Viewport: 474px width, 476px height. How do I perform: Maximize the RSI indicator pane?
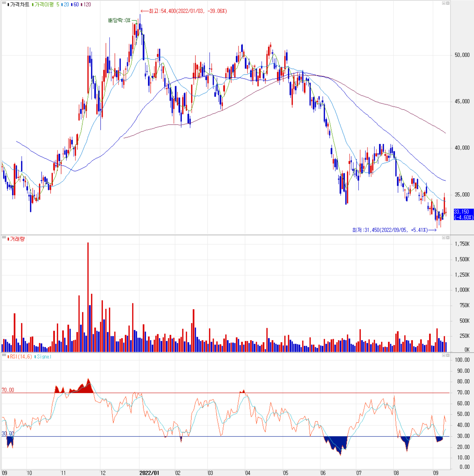(444, 355)
